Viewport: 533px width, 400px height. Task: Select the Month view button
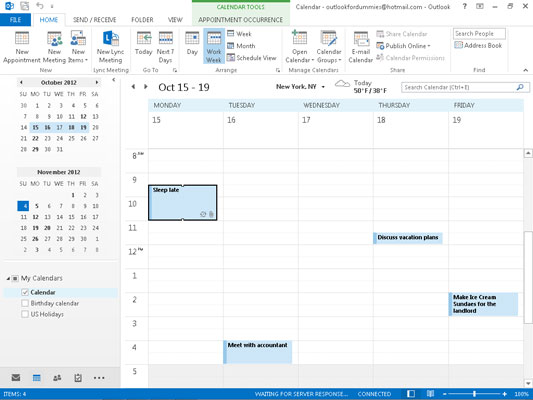click(x=241, y=46)
